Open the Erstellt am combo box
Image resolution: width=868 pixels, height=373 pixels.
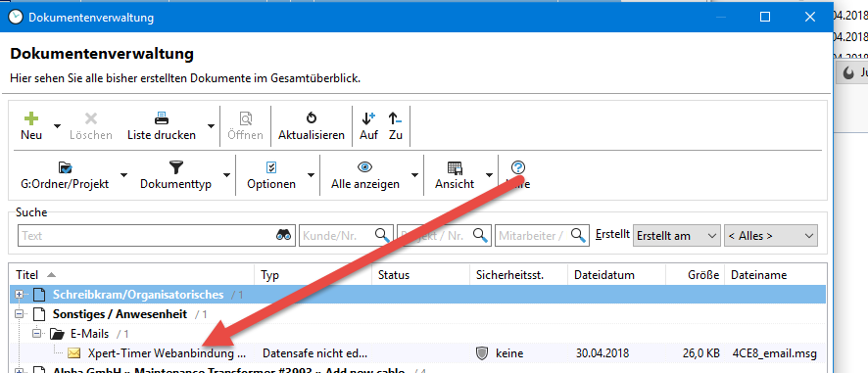coord(676,235)
